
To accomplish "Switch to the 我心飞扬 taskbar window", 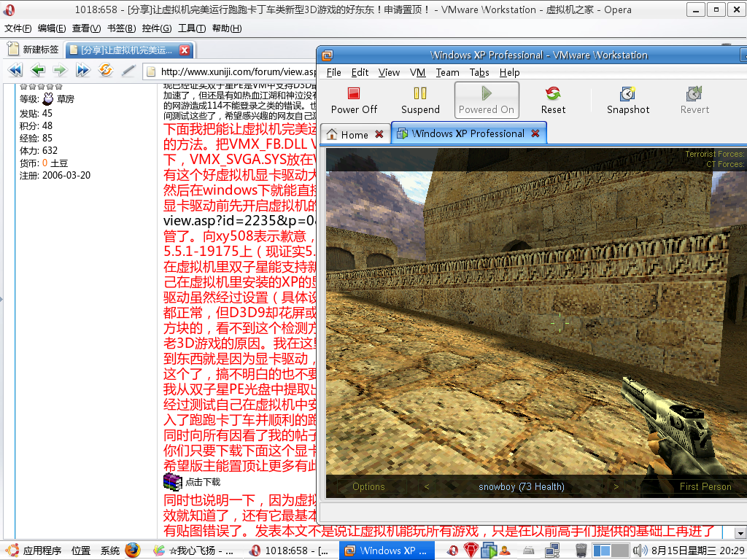I will tap(193, 551).
